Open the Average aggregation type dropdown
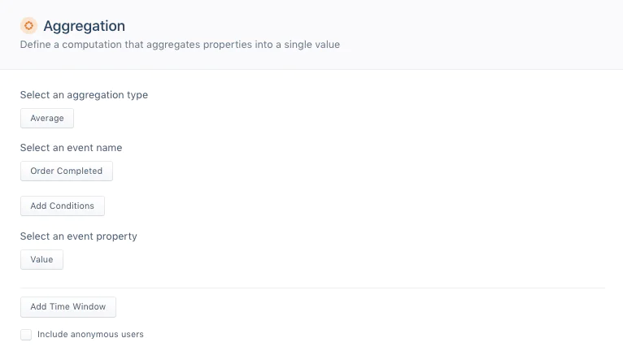The height and width of the screenshot is (364, 623). pyautogui.click(x=47, y=119)
